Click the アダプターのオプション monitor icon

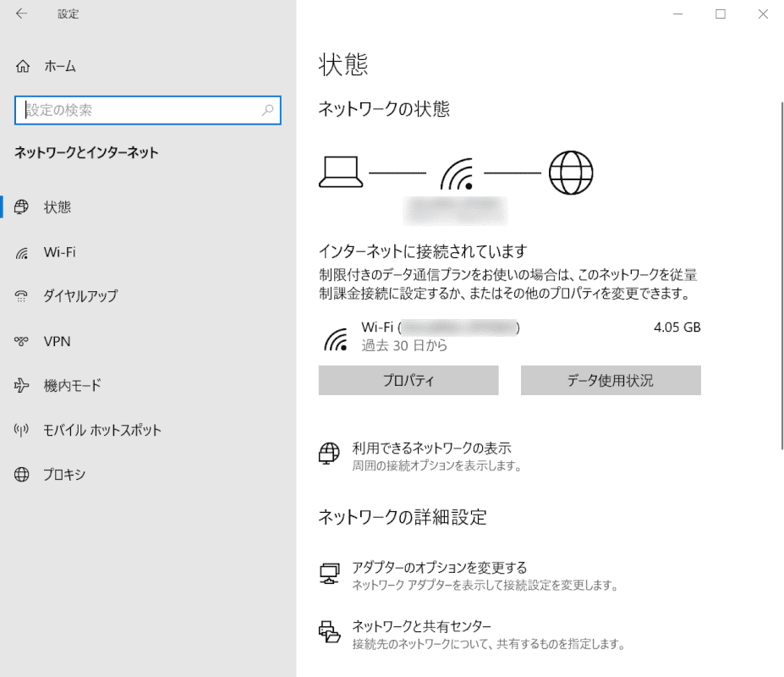click(330, 574)
